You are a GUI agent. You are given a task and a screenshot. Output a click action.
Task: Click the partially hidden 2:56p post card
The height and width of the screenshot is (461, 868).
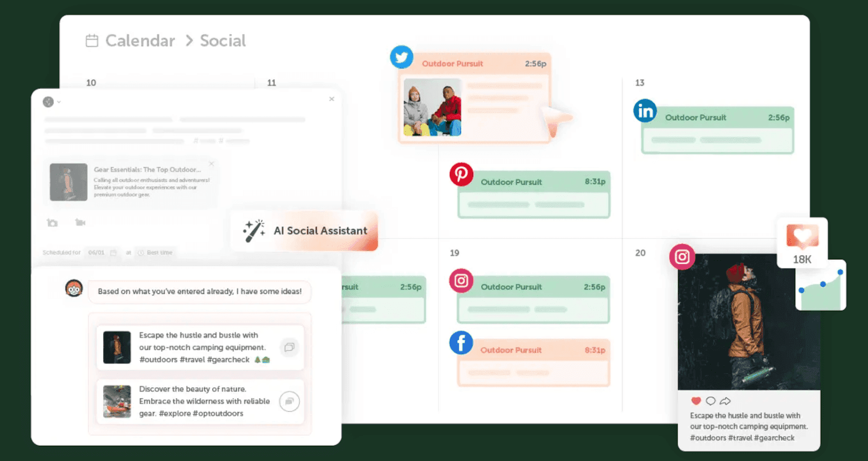tap(384, 299)
